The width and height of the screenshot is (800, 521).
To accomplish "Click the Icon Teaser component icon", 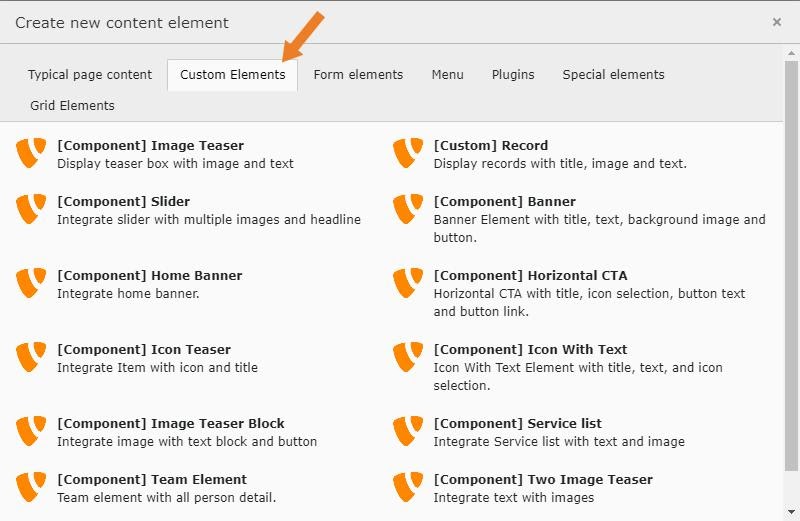I will [x=32, y=357].
